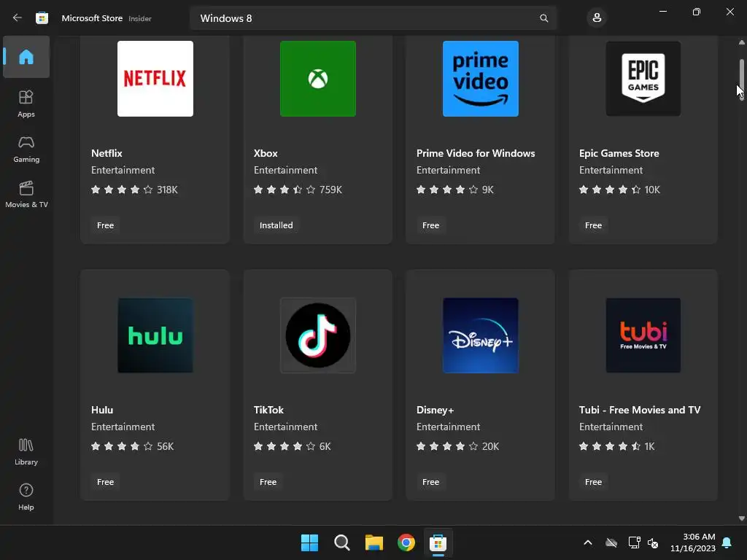This screenshot has height=560, width=747.
Task: Click the Xbox app icon
Action: 318,79
